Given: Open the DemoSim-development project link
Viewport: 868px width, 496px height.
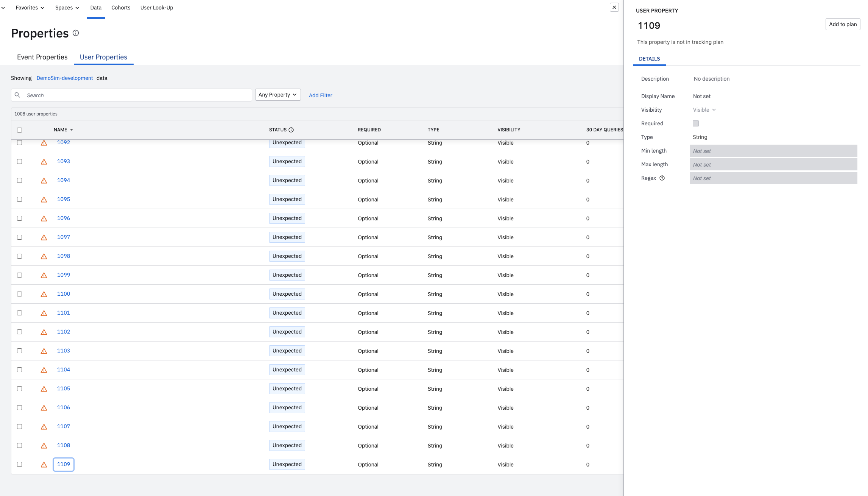Looking at the screenshot, I should click(x=65, y=78).
